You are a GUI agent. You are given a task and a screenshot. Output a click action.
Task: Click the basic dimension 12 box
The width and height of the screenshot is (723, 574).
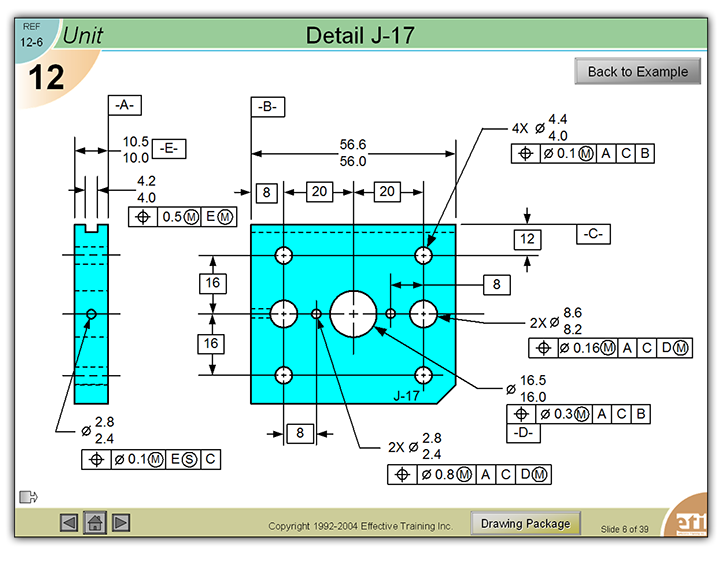pyautogui.click(x=527, y=238)
